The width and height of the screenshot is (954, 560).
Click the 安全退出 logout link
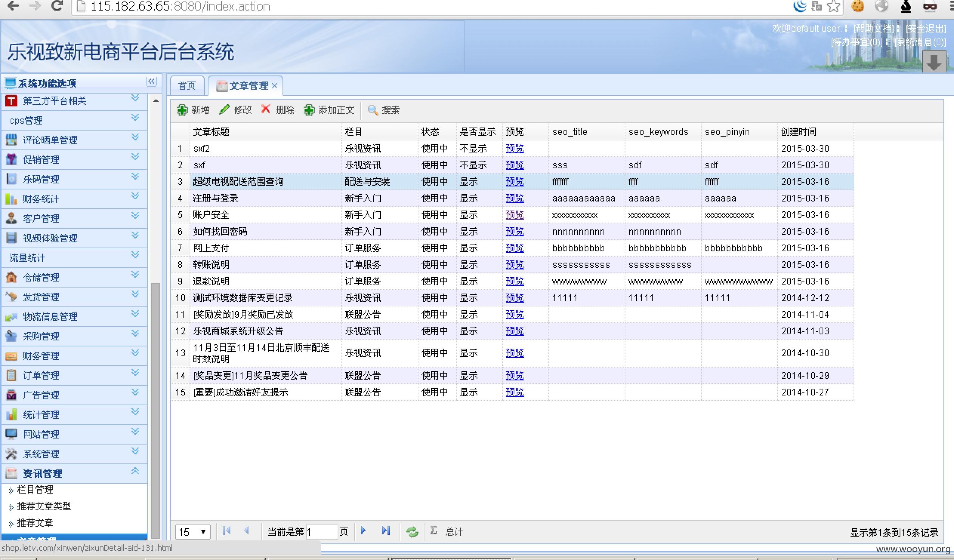(x=926, y=28)
